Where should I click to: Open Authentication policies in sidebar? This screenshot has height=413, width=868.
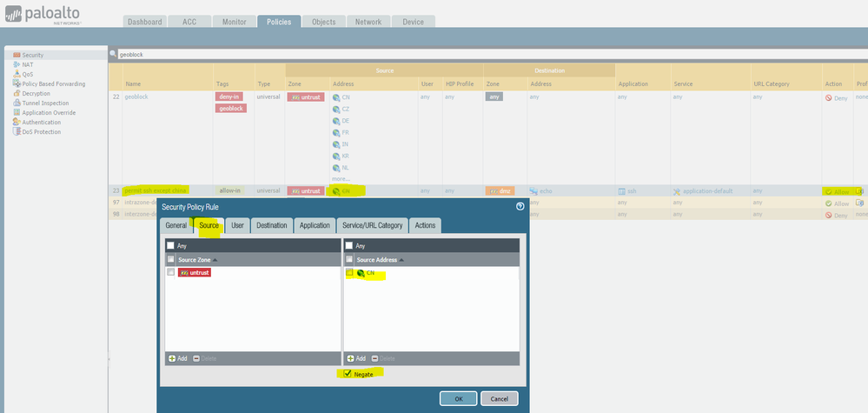point(42,123)
